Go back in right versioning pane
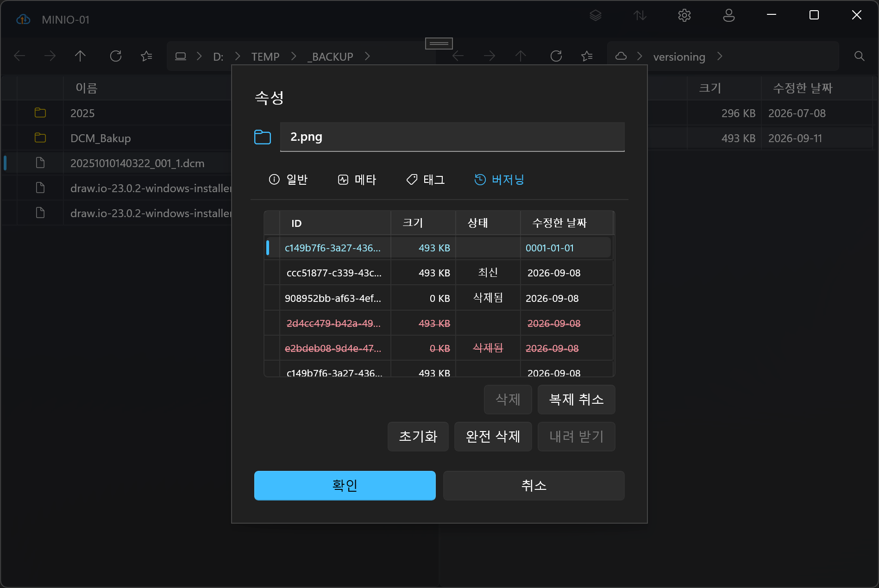The width and height of the screenshot is (879, 588). 458,56
